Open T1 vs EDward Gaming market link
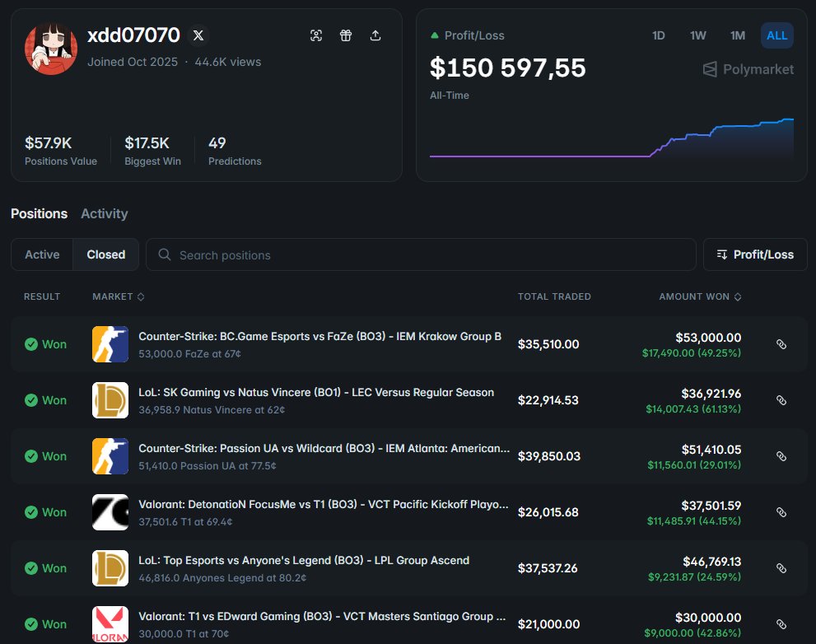Image resolution: width=816 pixels, height=644 pixels. (322, 616)
